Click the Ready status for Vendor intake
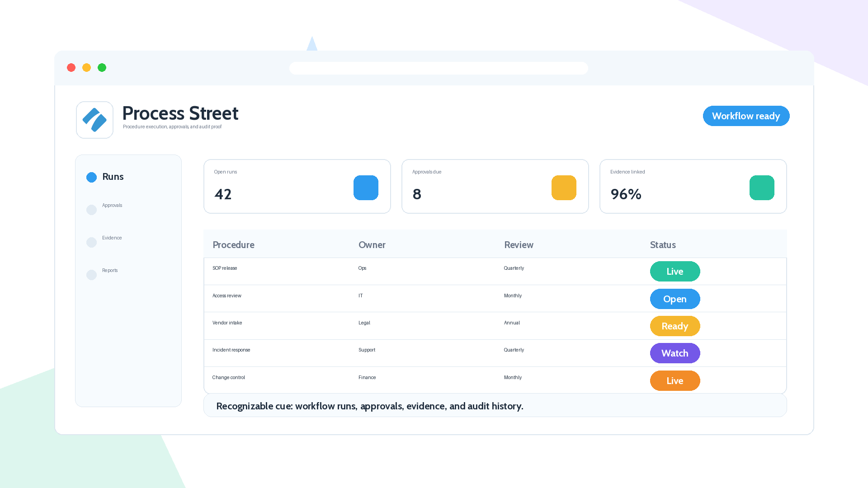868x488 pixels. [675, 326]
